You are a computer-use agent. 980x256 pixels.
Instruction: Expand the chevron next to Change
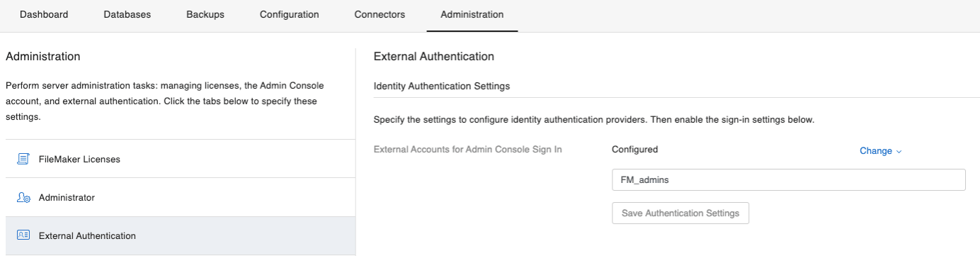[x=899, y=152]
